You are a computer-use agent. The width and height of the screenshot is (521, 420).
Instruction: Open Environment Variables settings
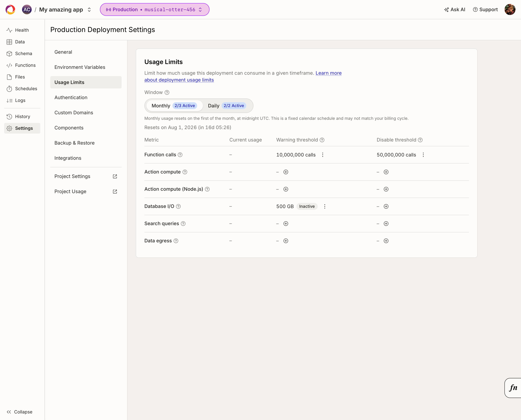[x=86, y=67]
